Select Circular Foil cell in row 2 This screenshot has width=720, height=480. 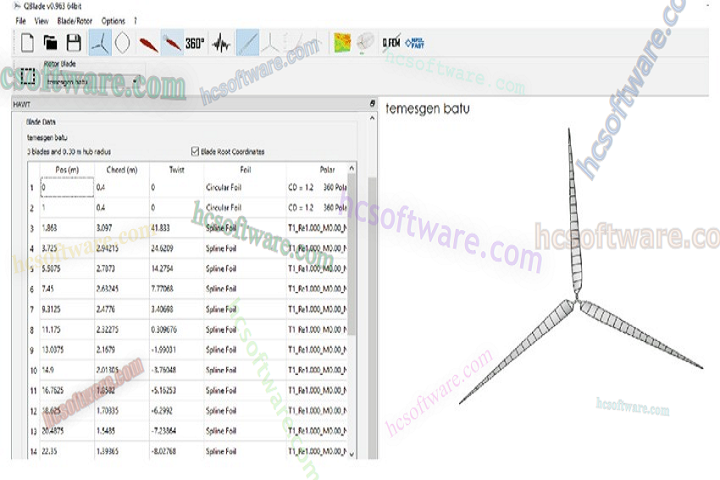(x=245, y=208)
